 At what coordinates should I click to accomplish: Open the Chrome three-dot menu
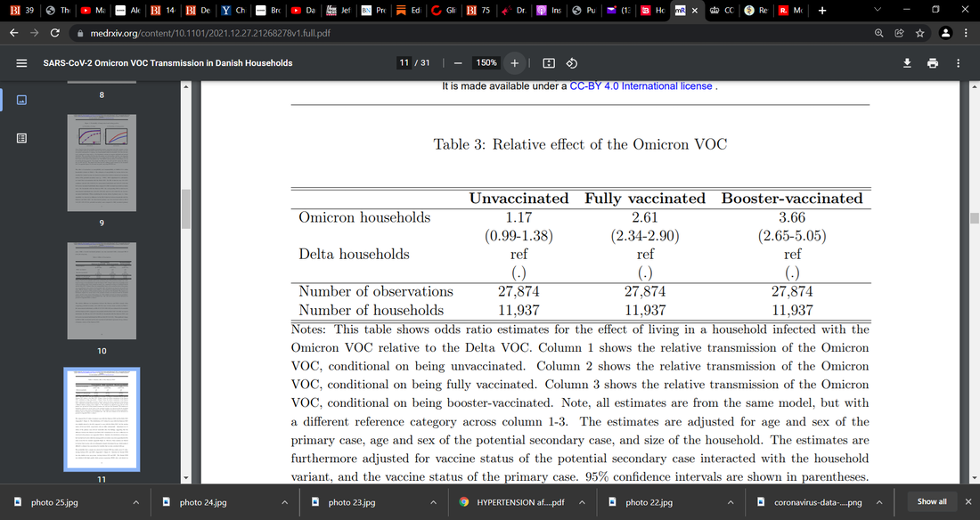tap(966, 33)
